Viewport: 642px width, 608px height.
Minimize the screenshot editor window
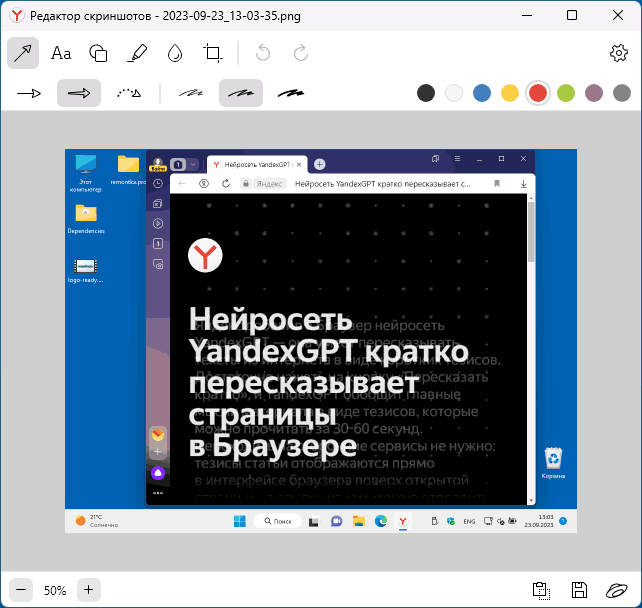click(x=527, y=16)
